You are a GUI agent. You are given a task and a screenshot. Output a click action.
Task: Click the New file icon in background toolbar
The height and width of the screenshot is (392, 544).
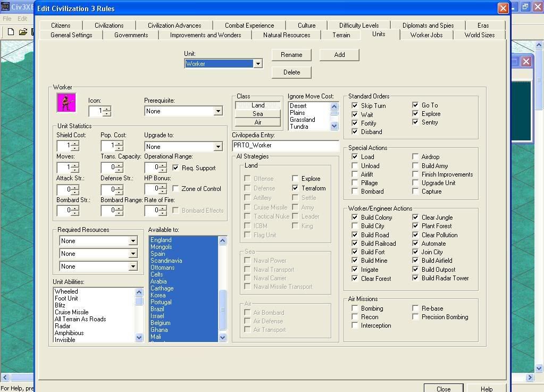(x=11, y=32)
